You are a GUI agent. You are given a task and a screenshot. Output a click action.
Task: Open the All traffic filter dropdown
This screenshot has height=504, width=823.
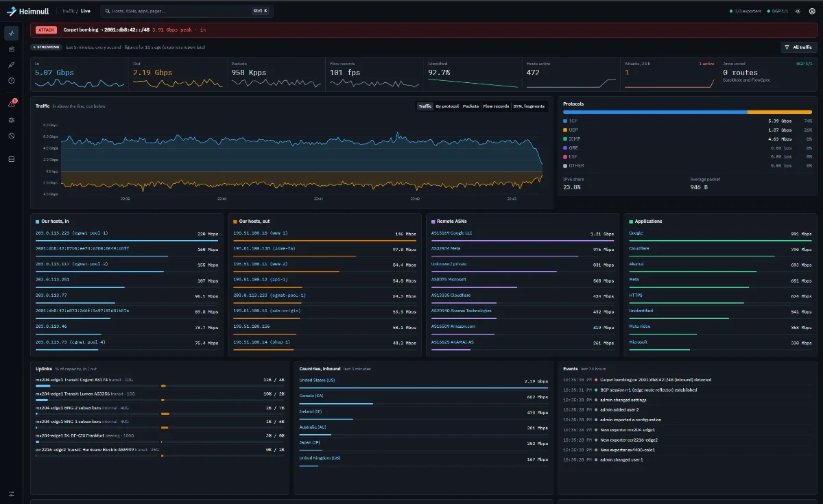pyautogui.click(x=799, y=47)
